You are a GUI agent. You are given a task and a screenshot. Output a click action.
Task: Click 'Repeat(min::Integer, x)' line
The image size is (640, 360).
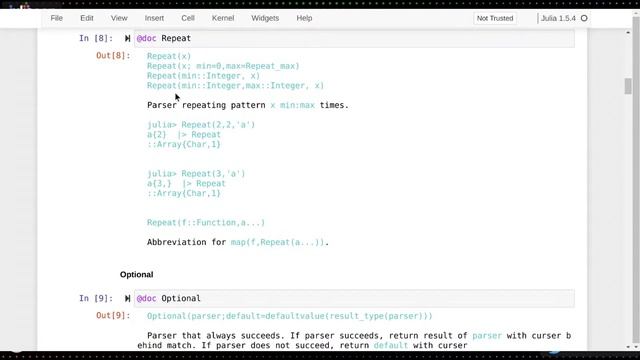tap(203, 76)
